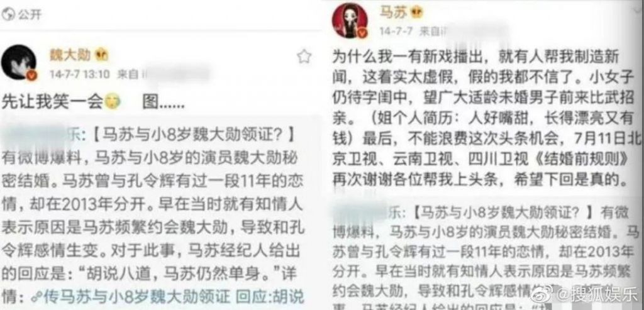Click the 14-7-7 13:10 timestamp
The image size is (644, 310).
click(x=80, y=74)
